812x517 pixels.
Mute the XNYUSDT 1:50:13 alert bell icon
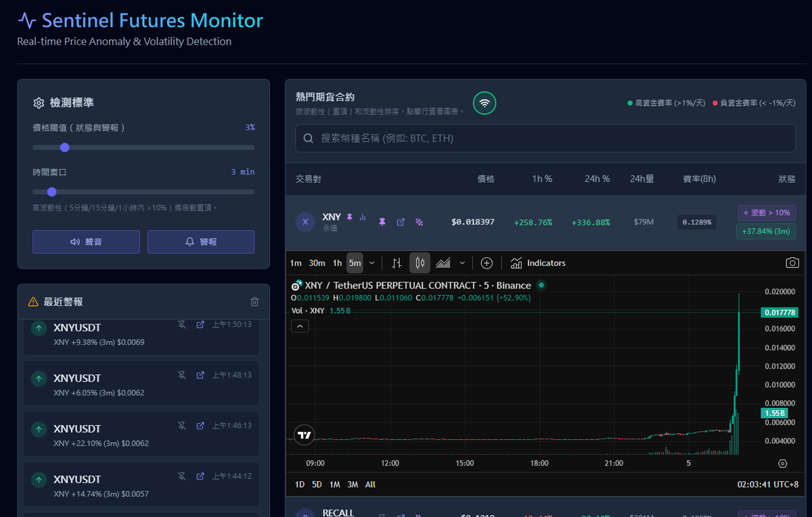click(x=181, y=325)
